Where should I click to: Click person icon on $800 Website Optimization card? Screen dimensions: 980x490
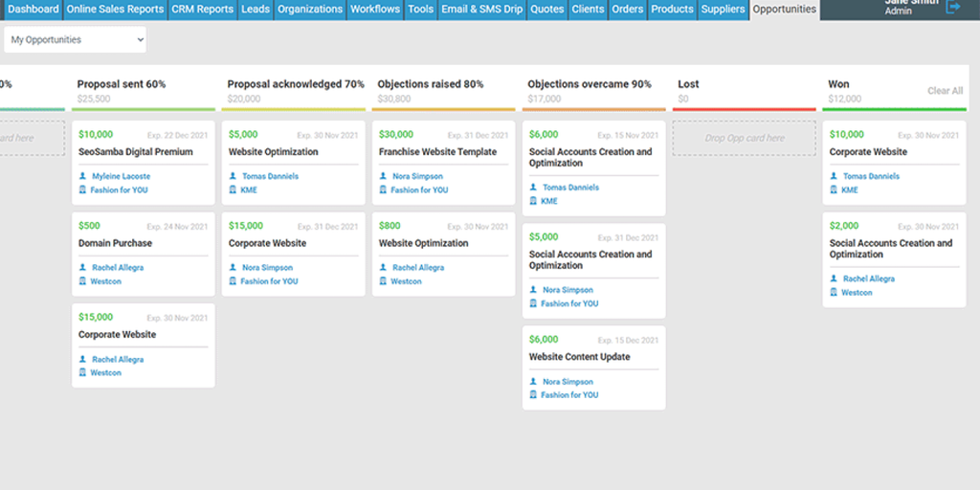coord(383,268)
